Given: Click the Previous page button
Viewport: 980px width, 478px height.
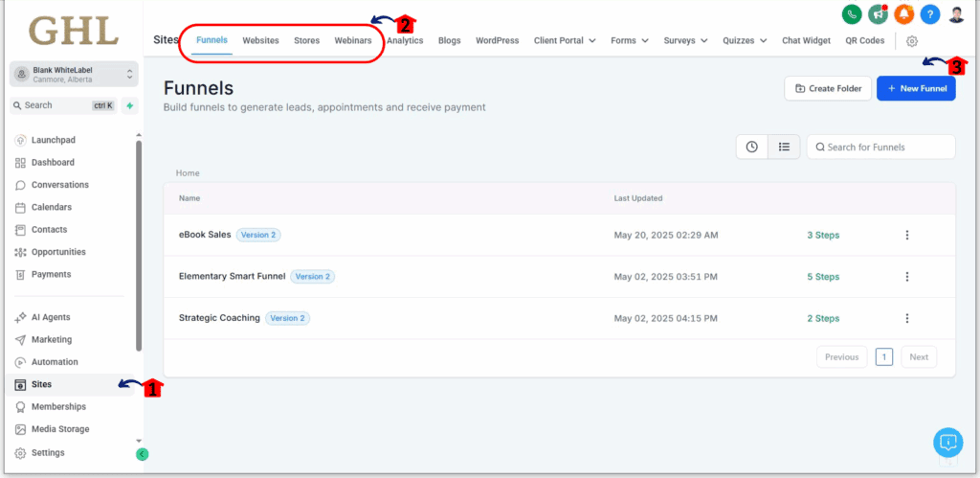Looking at the screenshot, I should click(x=842, y=357).
